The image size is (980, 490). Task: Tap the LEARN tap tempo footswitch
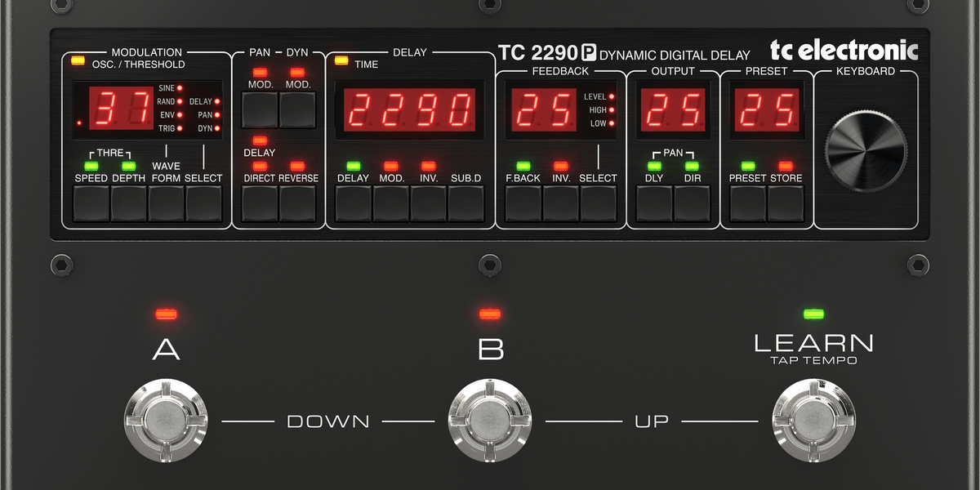(813, 421)
